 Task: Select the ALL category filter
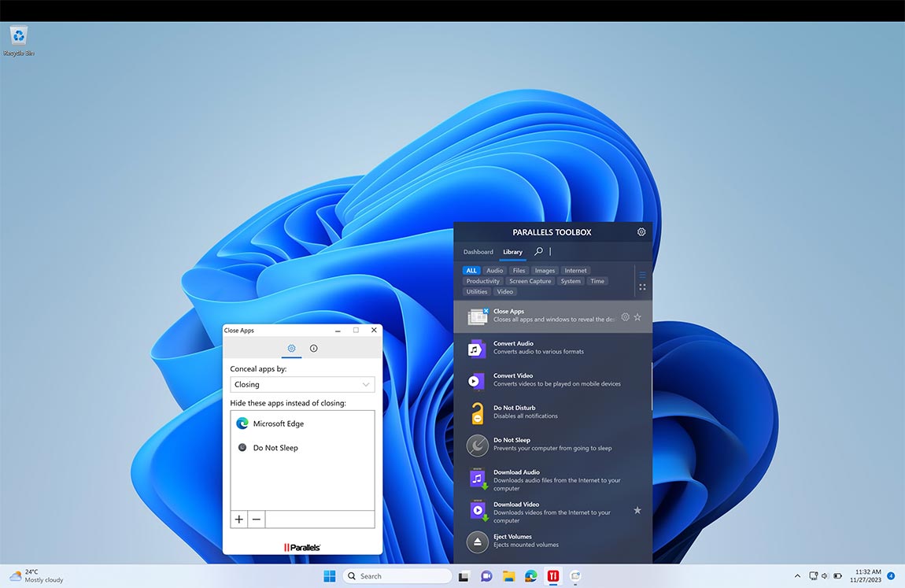[471, 270]
